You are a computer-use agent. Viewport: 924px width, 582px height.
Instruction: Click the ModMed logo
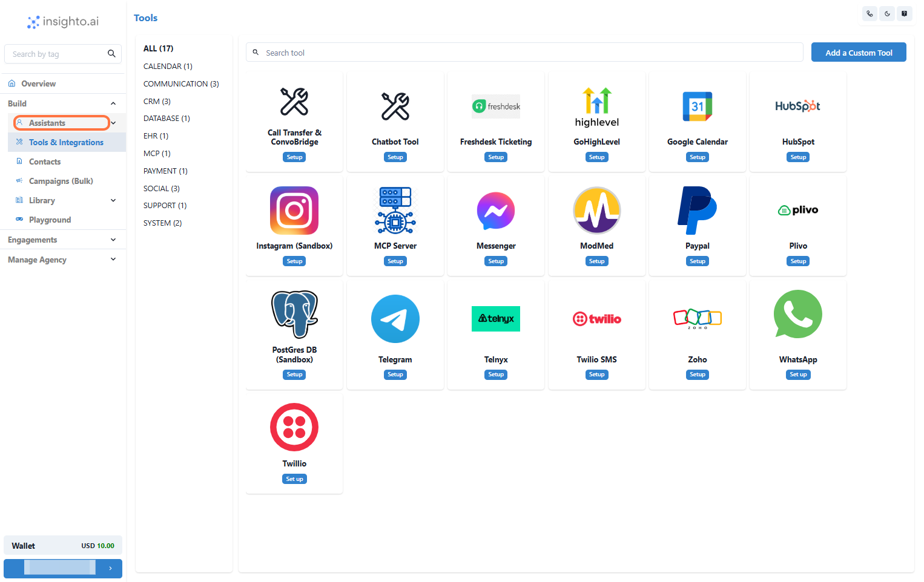[597, 211]
